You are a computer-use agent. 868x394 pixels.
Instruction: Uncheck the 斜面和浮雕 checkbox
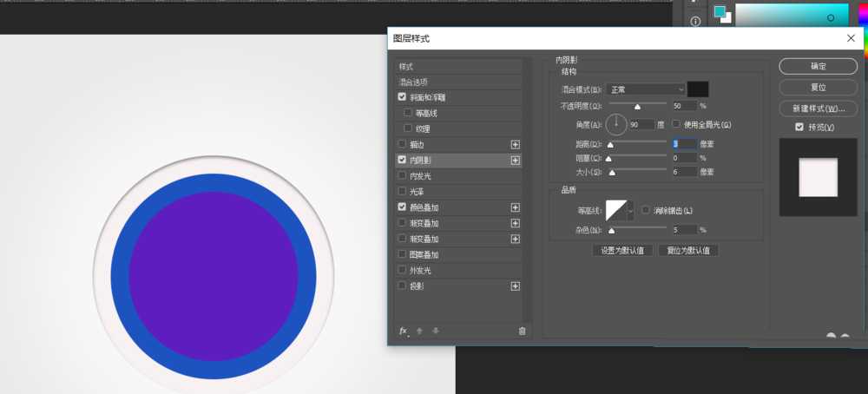(402, 97)
